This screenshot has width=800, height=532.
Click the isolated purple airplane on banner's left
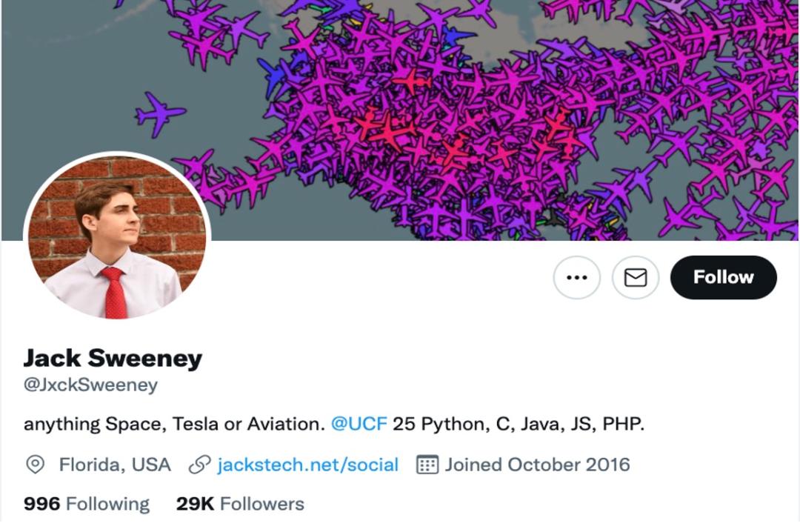(x=159, y=113)
